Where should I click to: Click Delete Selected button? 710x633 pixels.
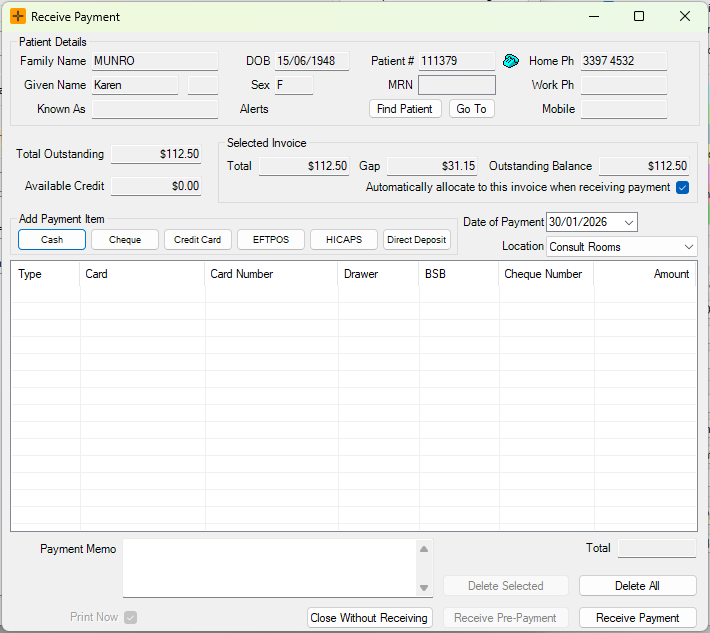pyautogui.click(x=506, y=586)
